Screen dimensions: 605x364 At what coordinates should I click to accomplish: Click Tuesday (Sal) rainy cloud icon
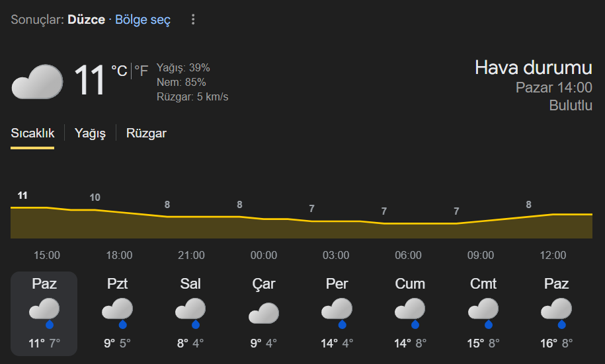pyautogui.click(x=190, y=312)
